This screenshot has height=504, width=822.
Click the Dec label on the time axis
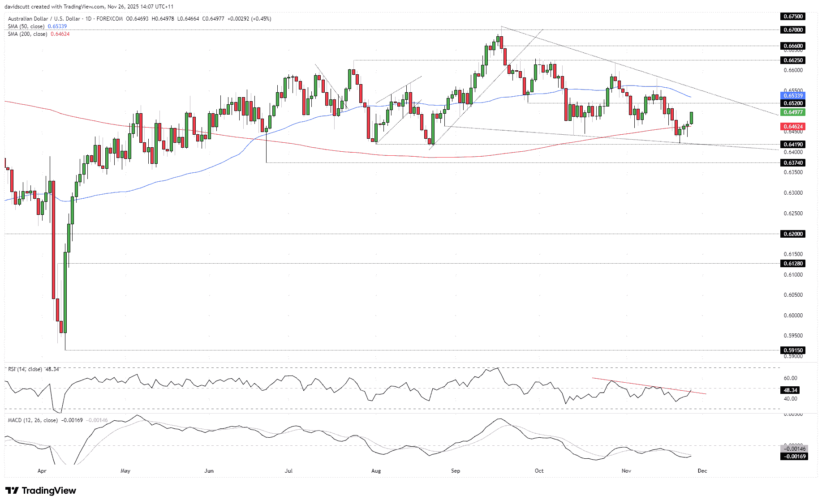702,471
